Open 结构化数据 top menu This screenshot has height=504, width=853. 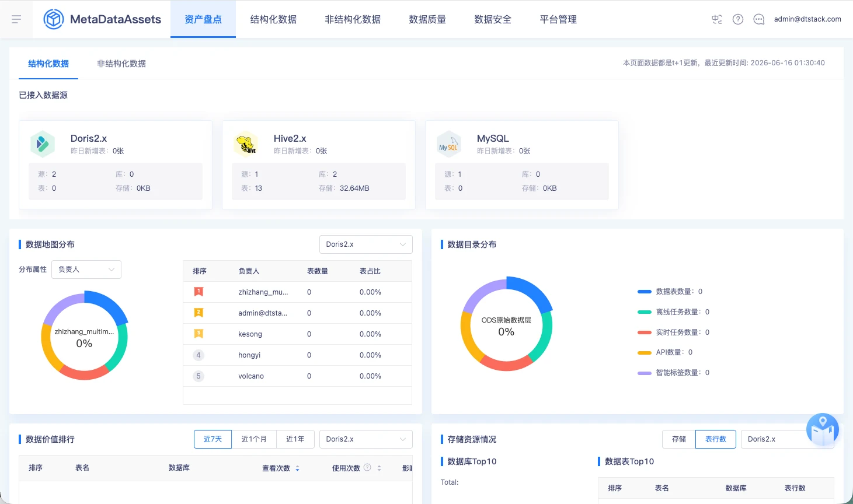click(x=273, y=19)
